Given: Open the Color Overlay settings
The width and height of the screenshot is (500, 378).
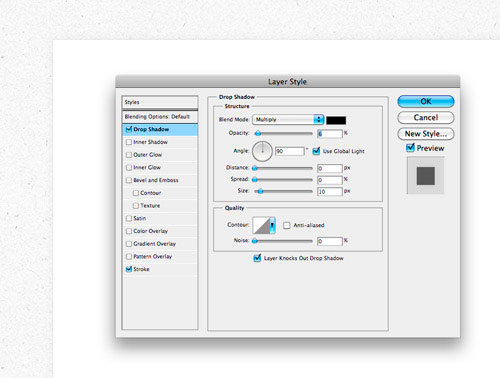Looking at the screenshot, I should 151,231.
